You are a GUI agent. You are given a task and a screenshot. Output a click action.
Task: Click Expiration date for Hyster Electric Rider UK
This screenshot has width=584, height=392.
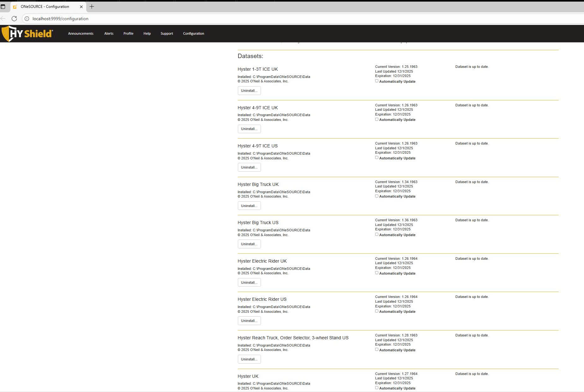point(393,268)
